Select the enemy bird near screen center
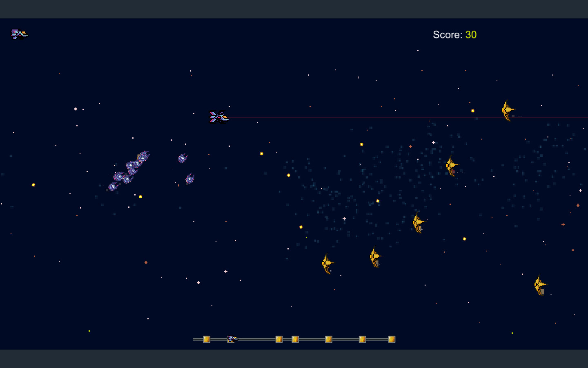Viewport: 588px width, 368px height. pos(417,221)
